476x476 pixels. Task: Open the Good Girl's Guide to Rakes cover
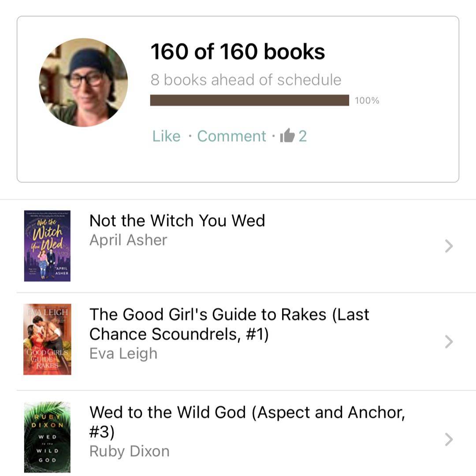point(47,339)
